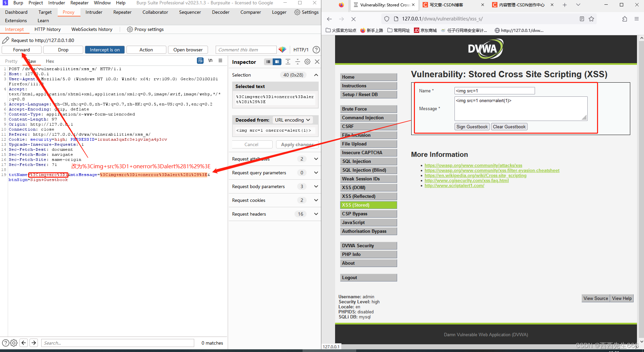Collapse the Selection section chevron

(x=316, y=75)
